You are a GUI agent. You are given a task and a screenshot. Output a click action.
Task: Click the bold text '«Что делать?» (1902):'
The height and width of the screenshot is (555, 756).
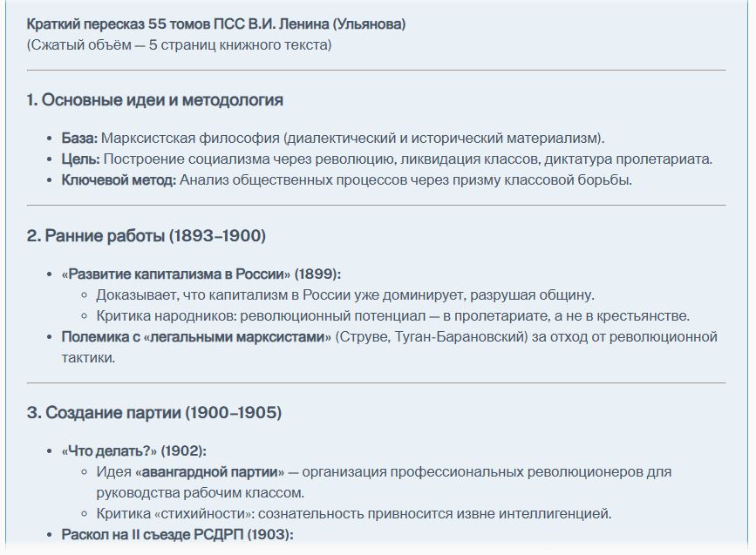pos(133,451)
